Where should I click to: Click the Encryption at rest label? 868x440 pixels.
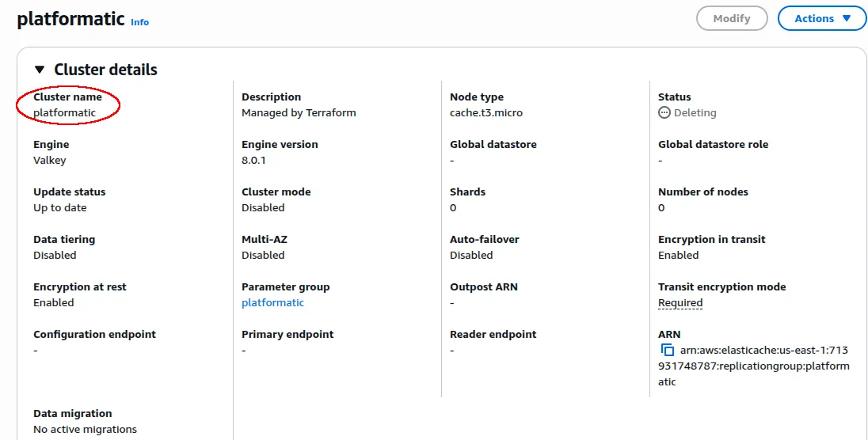coord(79,286)
